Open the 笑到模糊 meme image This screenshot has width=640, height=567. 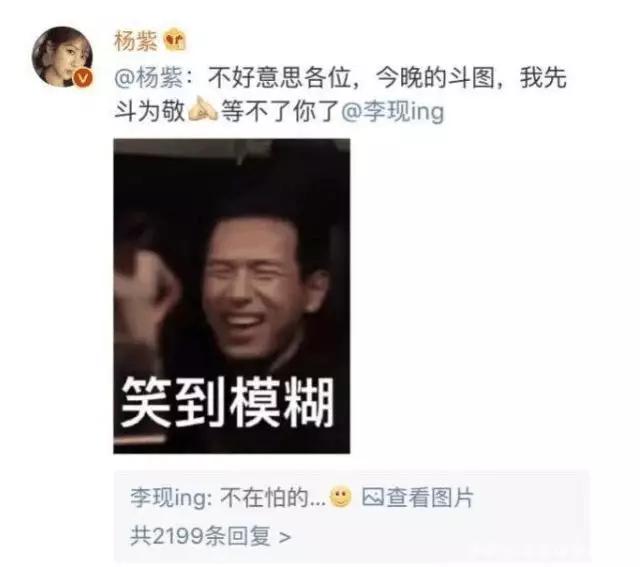click(x=231, y=296)
